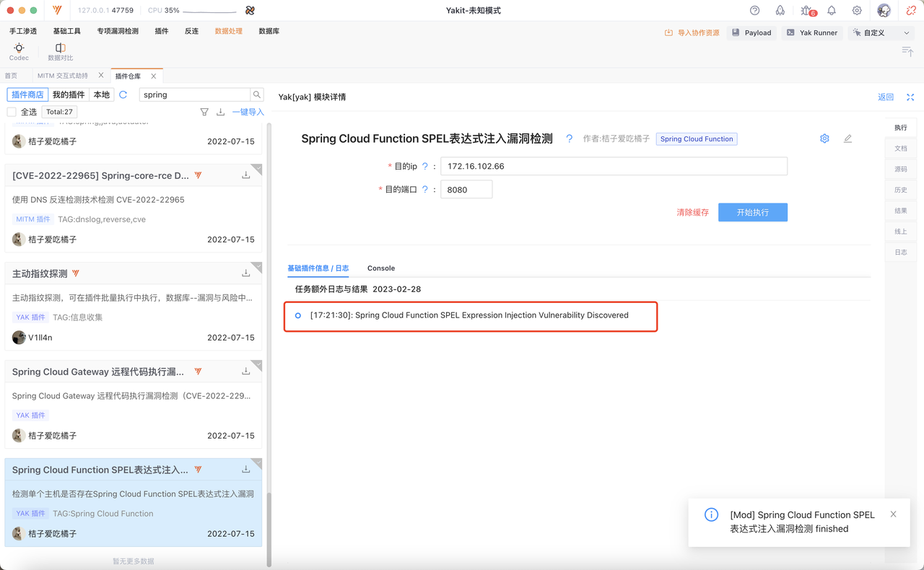
Task: Click 一键导入 to import all plugins
Action: (248, 112)
